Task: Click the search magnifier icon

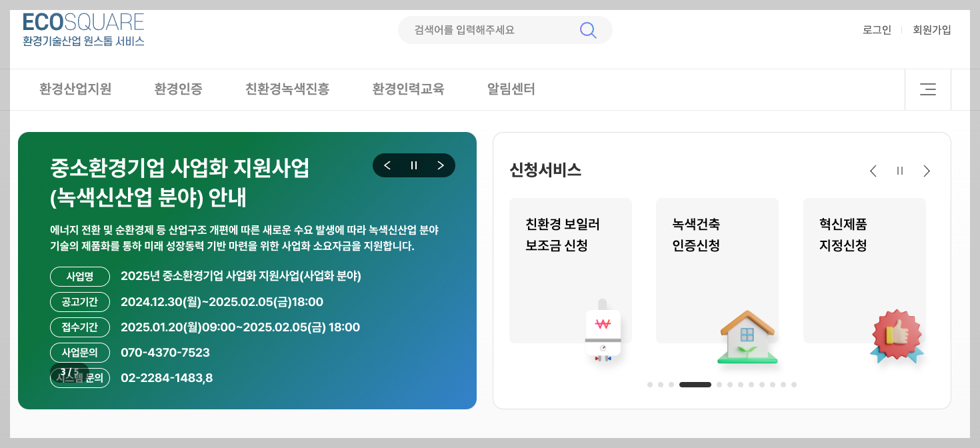Action: click(x=587, y=29)
